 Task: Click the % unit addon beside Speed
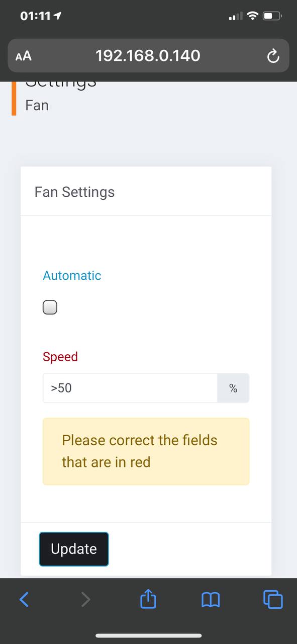(x=233, y=388)
